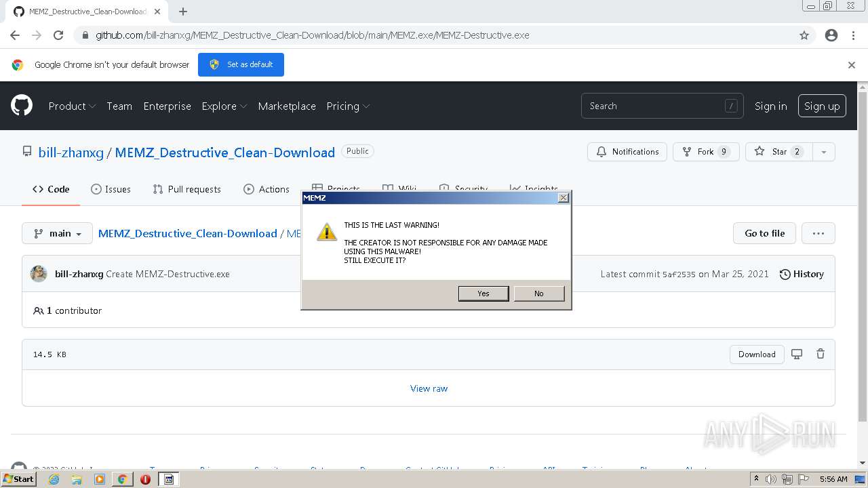Screen dimensions: 868x488
Task: Open the display source blob monitor icon
Action: 797,354
